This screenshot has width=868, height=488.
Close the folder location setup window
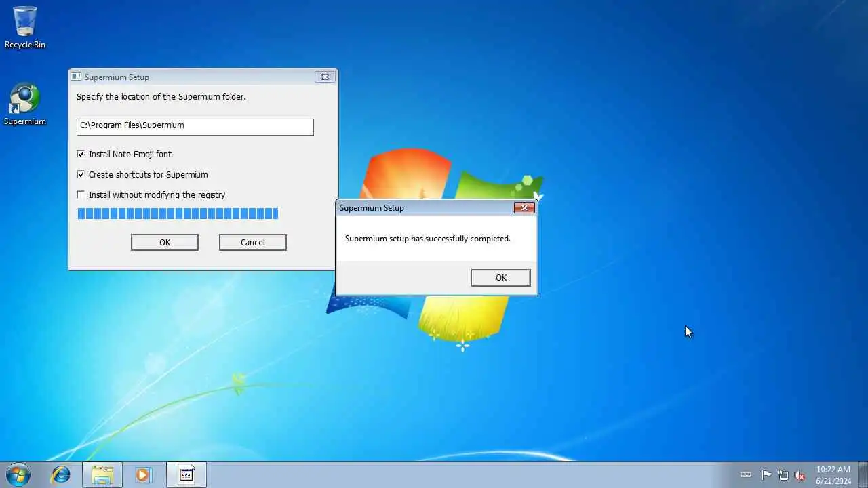point(325,77)
